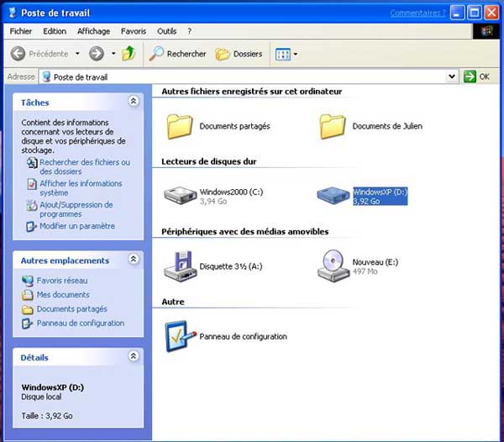Click Modifier un paramètre icon
The image size is (504, 442).
point(31,227)
